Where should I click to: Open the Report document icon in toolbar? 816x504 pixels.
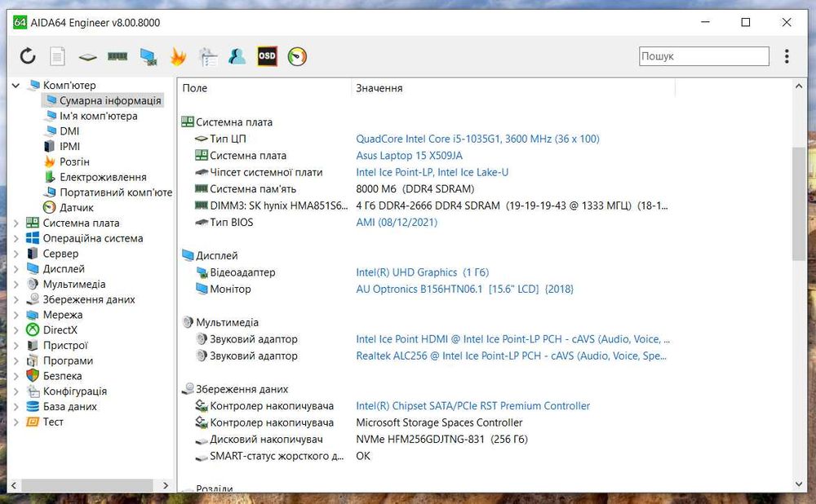point(57,56)
